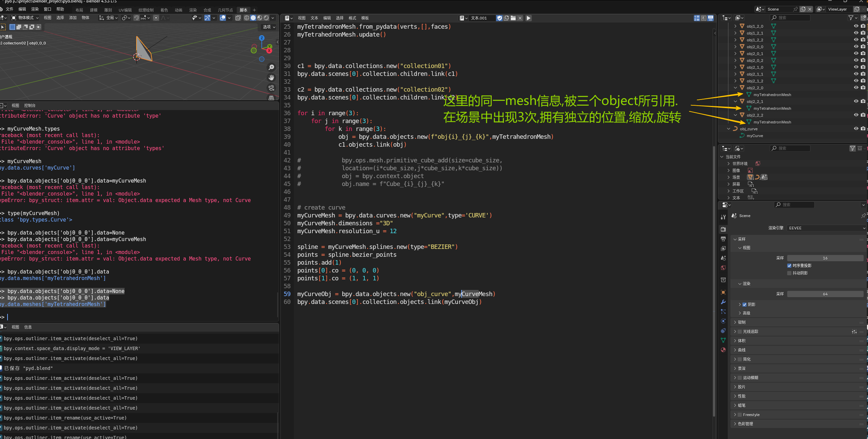This screenshot has width=868, height=439.
Task: Enable the 光线追踪 panel checkbox
Action: (x=740, y=332)
